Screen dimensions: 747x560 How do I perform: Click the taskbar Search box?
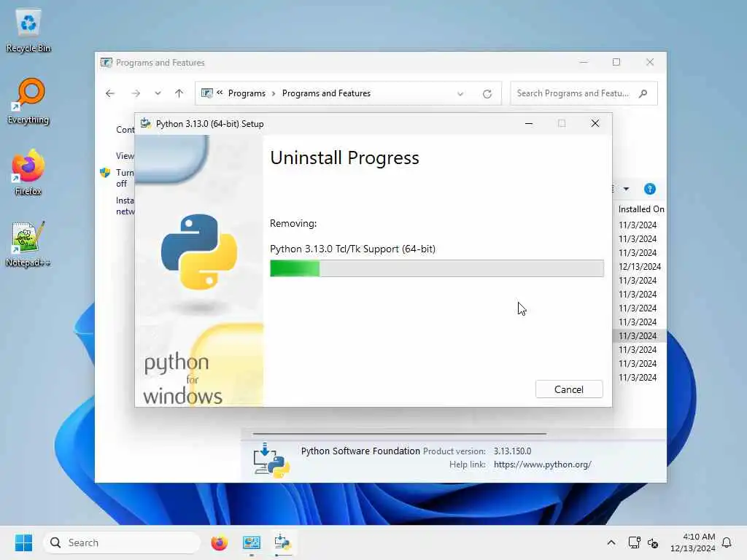click(122, 542)
